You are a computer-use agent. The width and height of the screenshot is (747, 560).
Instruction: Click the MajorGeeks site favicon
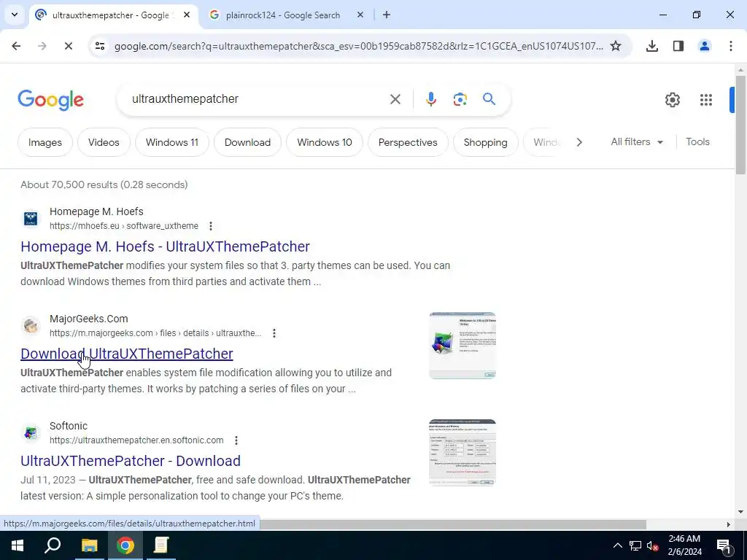[31, 326]
